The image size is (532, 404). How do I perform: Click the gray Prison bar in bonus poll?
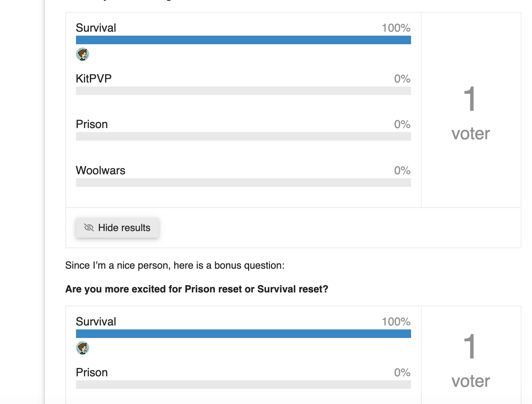(x=243, y=385)
